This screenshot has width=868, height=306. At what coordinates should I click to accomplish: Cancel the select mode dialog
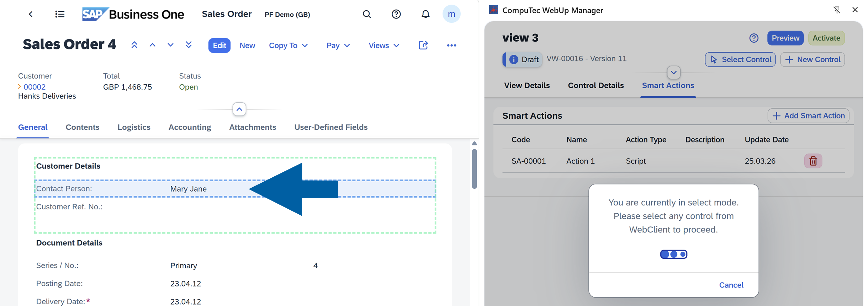pos(731,285)
